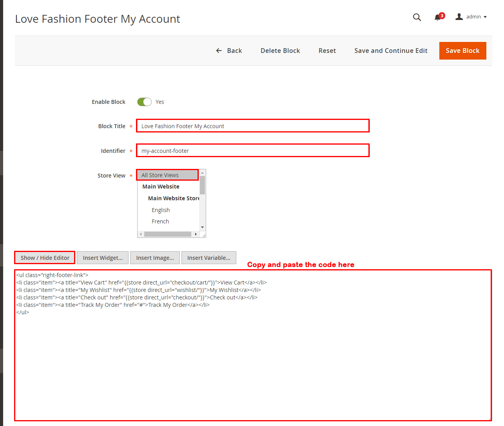Select French store view
This screenshot has width=504, height=426.
click(x=160, y=221)
